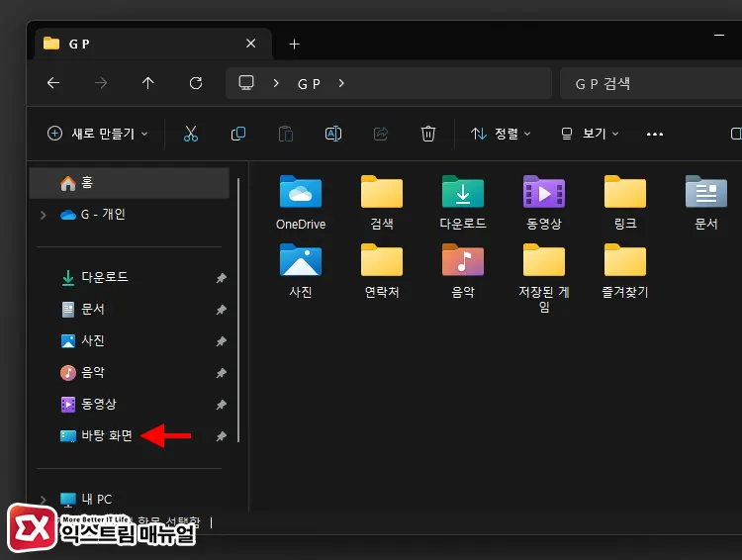
Task: Open the OneDrive folder
Action: pyautogui.click(x=301, y=203)
